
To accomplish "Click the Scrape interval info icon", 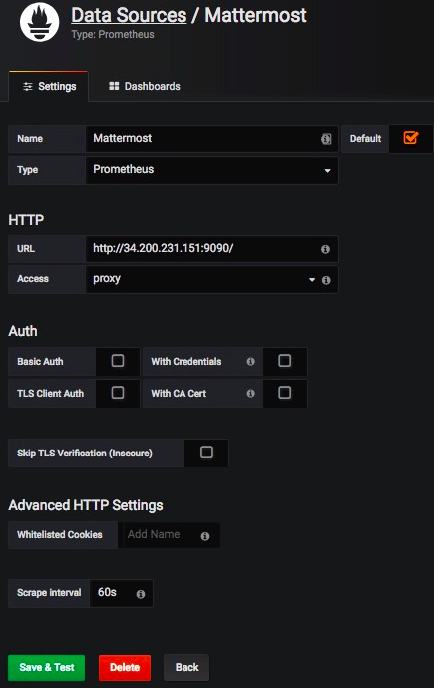I will (x=141, y=594).
